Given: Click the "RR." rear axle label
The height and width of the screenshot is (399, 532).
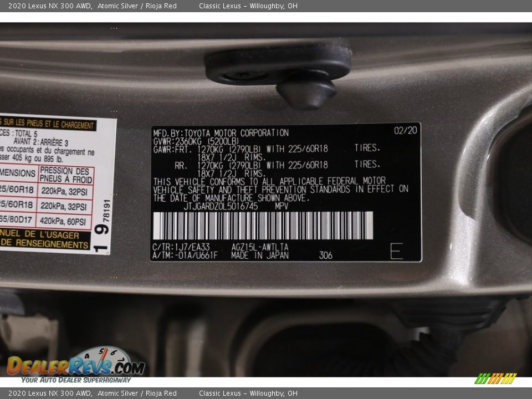Looking at the screenshot, I should click(x=181, y=166).
